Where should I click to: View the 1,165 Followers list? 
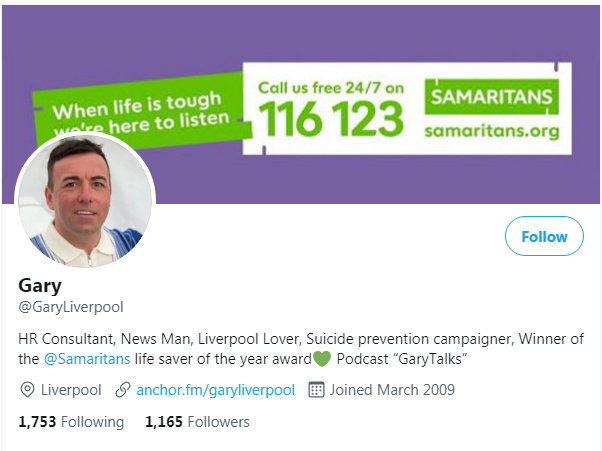197,422
